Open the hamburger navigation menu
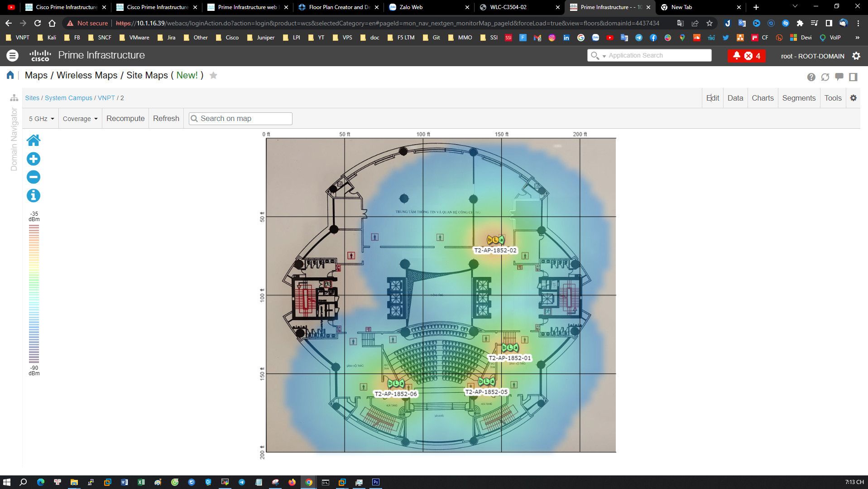 tap(12, 56)
